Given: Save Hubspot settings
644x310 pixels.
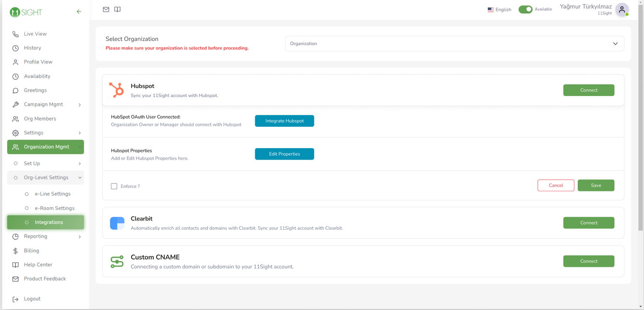Looking at the screenshot, I should click(596, 186).
